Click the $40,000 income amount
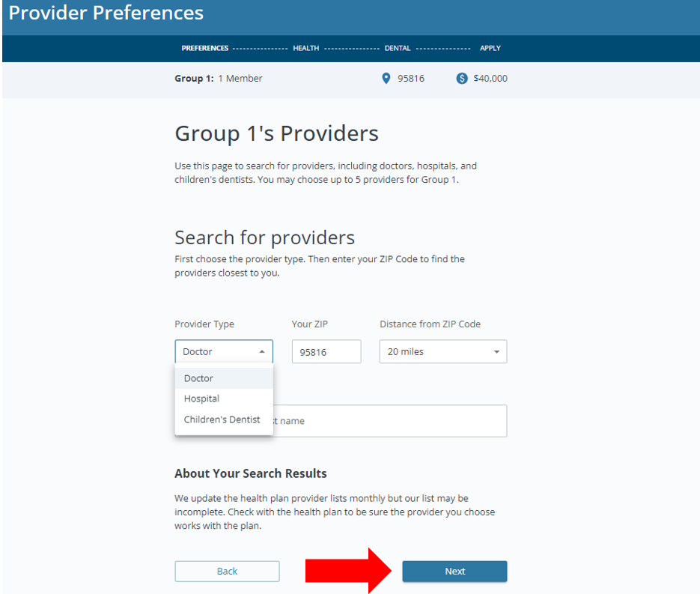The height and width of the screenshot is (594, 700). pos(490,78)
